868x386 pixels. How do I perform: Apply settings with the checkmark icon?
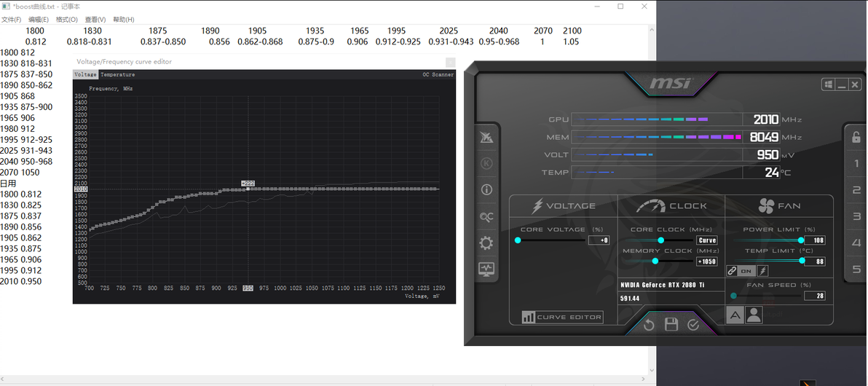(693, 325)
